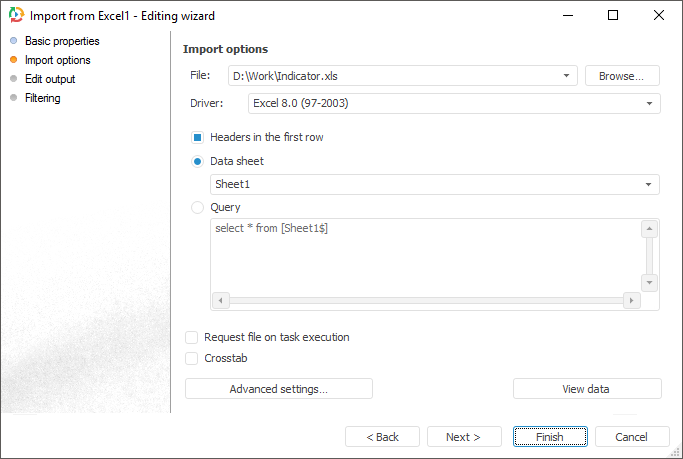Toggle Headers in the first row checkbox

coord(197,137)
